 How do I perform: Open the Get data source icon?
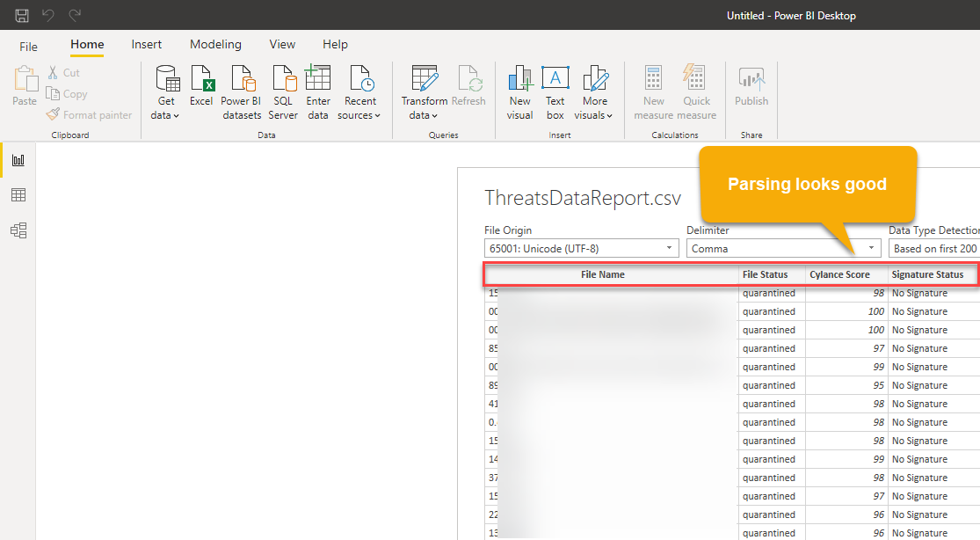tap(168, 78)
